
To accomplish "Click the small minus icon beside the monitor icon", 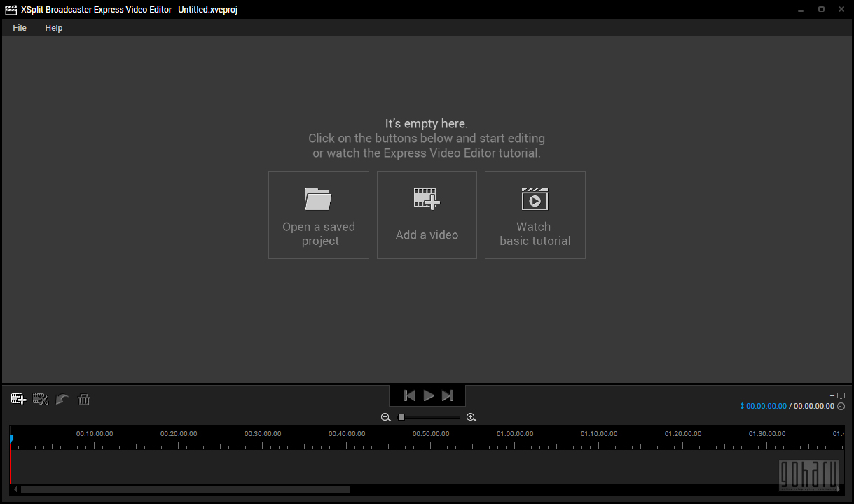I will 832,396.
